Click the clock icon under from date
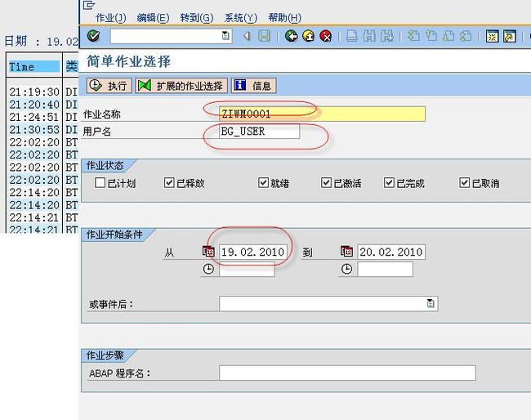Viewport: 531px width, 420px height. click(x=208, y=270)
